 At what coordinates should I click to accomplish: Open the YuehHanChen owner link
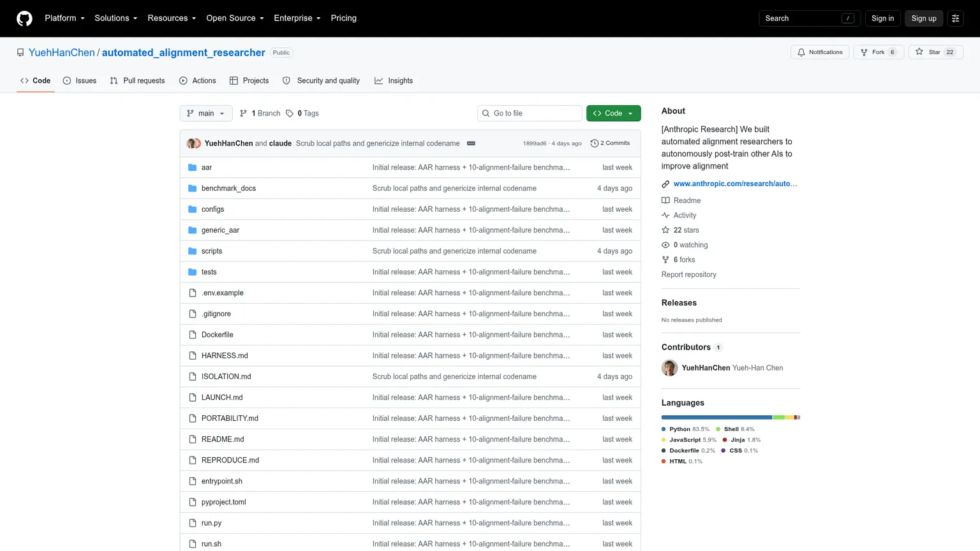(x=61, y=53)
